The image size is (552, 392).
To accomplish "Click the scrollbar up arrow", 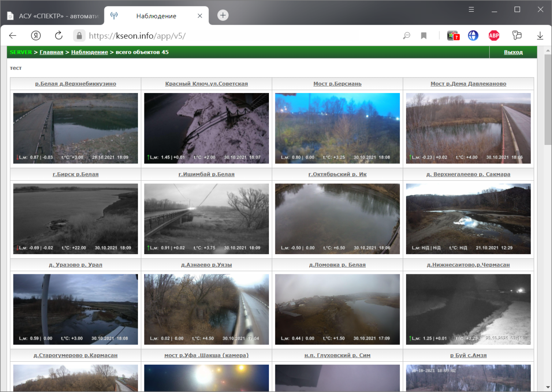I will point(548,50).
